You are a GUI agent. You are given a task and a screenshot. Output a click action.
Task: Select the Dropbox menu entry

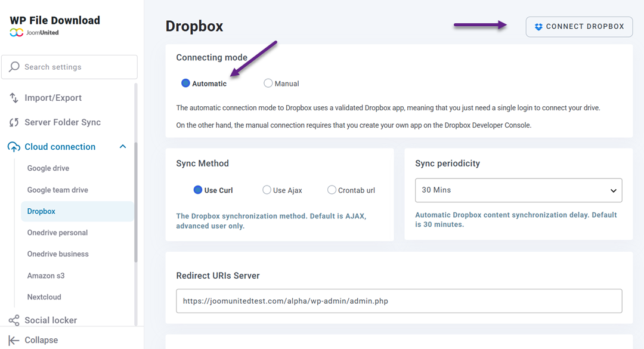(77, 211)
